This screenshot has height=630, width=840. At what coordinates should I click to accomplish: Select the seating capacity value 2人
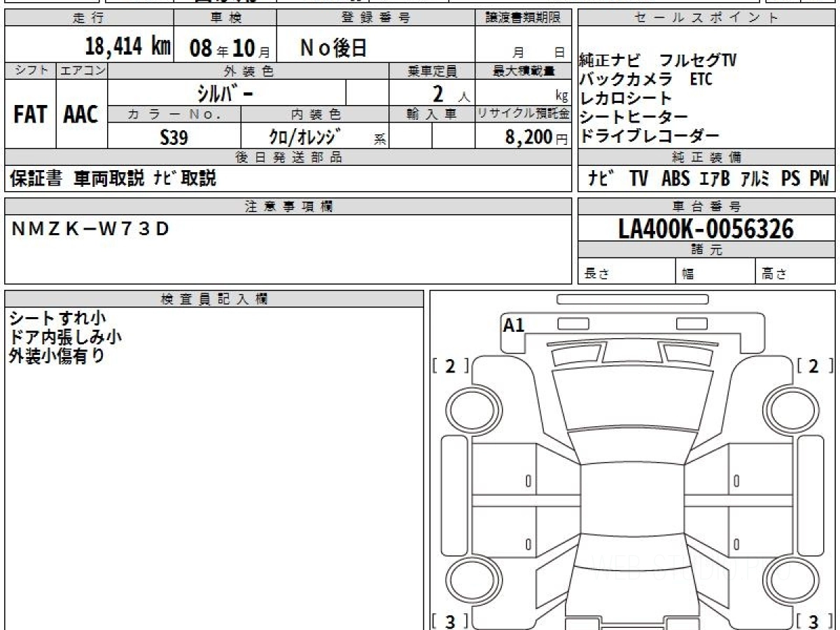click(x=451, y=93)
